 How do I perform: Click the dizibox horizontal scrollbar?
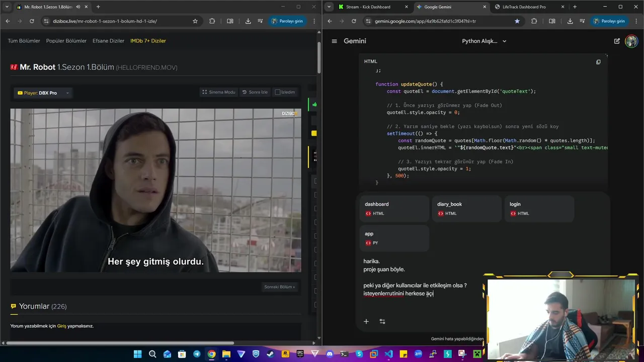click(x=120, y=343)
